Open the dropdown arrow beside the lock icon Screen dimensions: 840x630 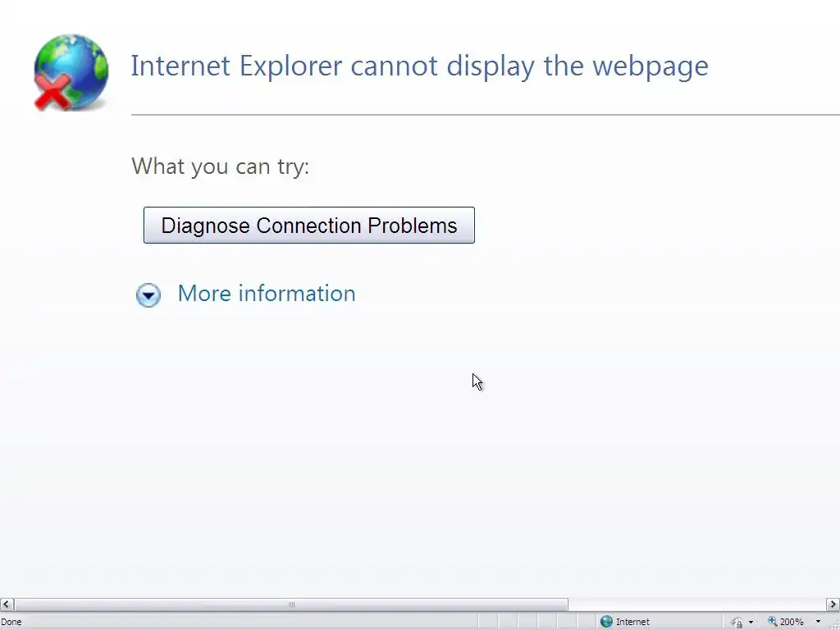(751, 622)
